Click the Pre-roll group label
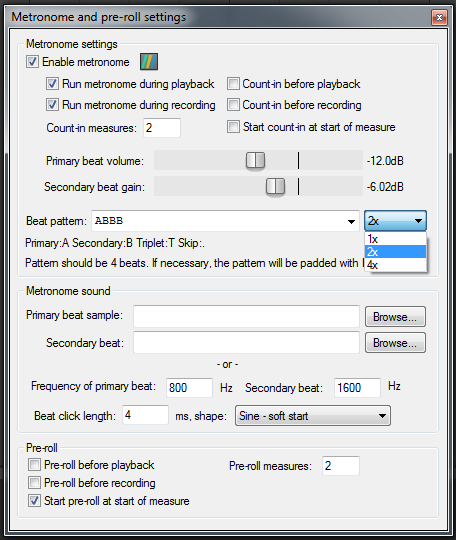 42,448
